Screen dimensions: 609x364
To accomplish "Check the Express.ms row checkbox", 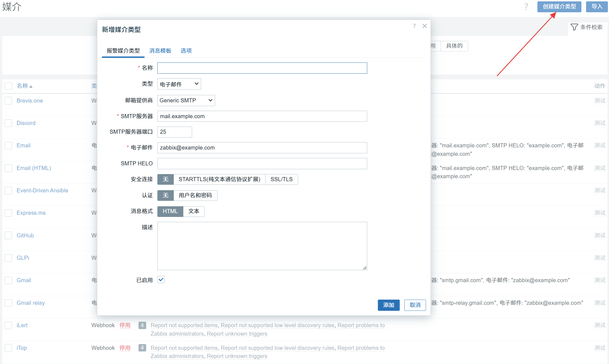I will pyautogui.click(x=8, y=213).
